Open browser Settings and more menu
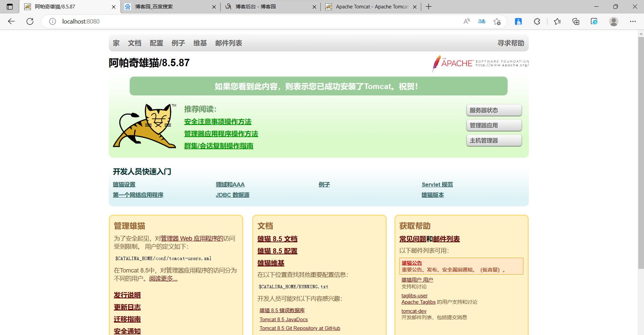Image resolution: width=644 pixels, height=335 pixels. [633, 22]
